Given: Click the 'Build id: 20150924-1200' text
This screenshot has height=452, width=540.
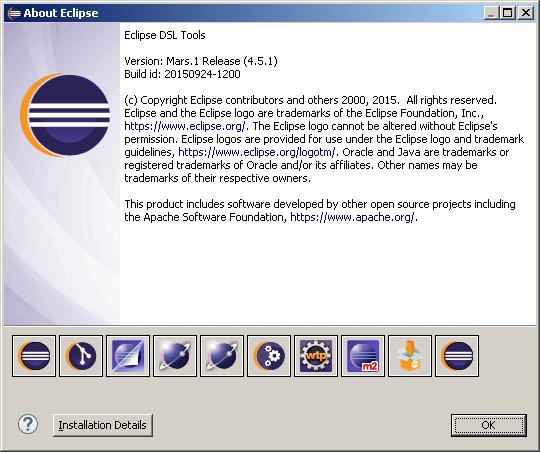Looking at the screenshot, I should pyautogui.click(x=182, y=74).
